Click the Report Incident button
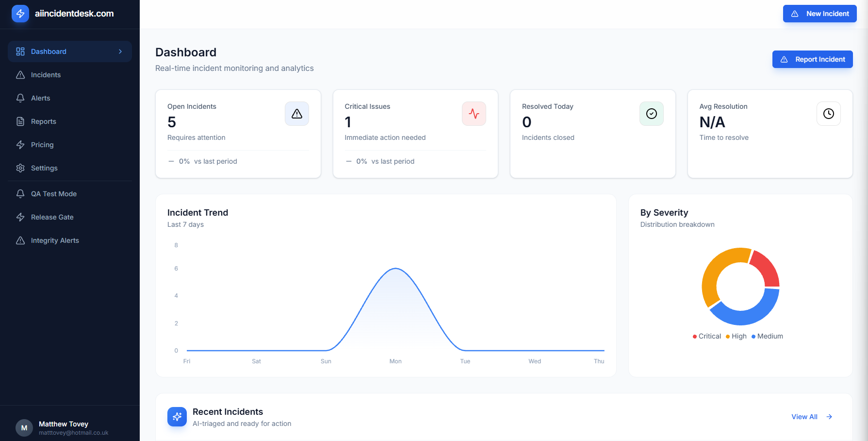 click(x=813, y=59)
